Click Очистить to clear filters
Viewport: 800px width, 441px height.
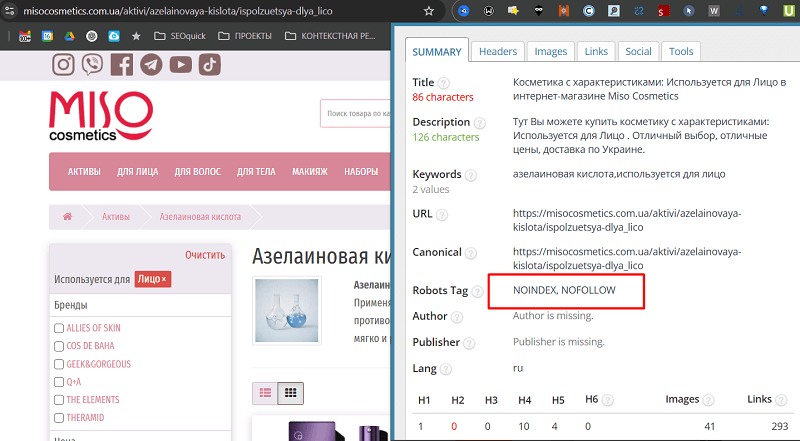[x=205, y=255]
